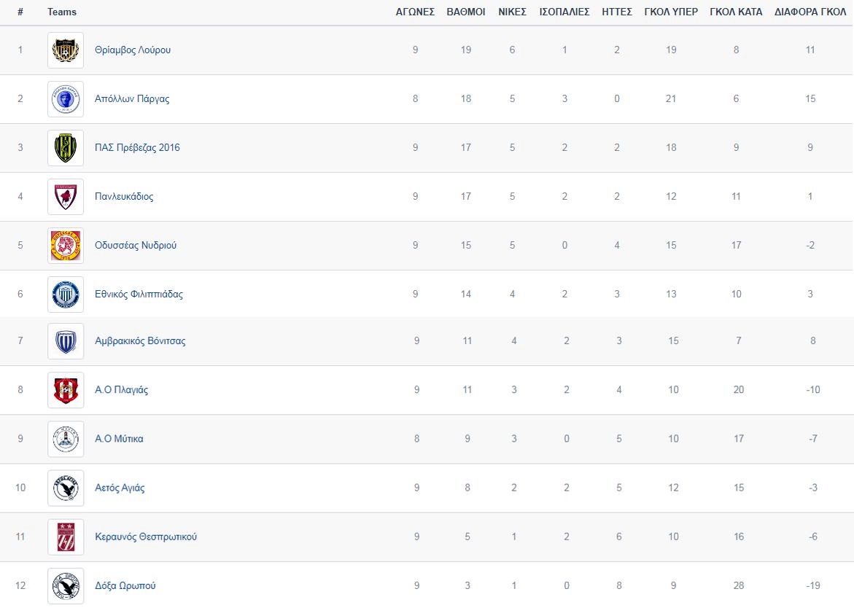Click the Αμβρακικός Βόνιτσας shield logo
This screenshot has height=616, width=854.
66,341
